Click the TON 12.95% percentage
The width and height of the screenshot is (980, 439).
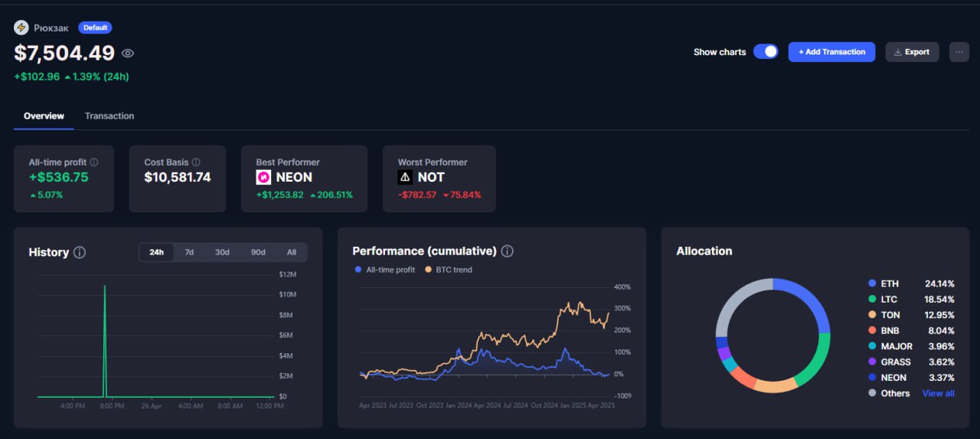pos(939,315)
